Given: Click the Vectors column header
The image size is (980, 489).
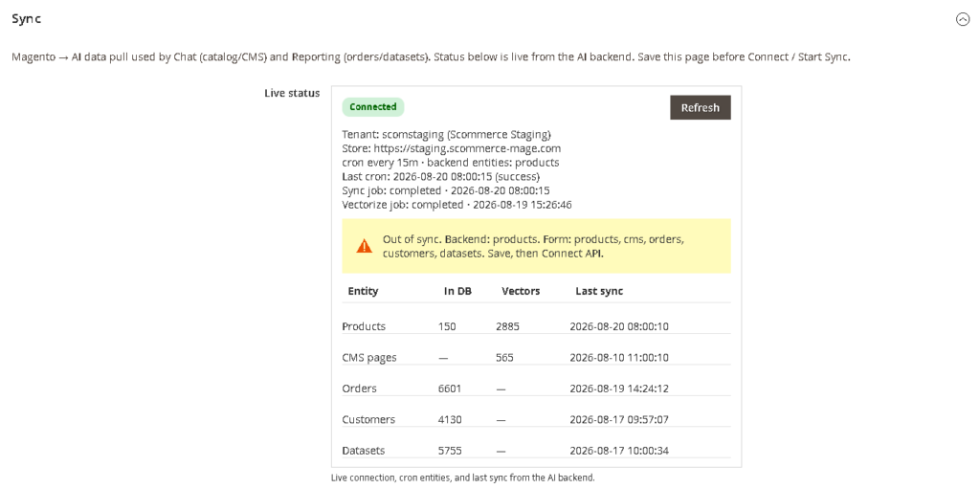Looking at the screenshot, I should click(521, 291).
